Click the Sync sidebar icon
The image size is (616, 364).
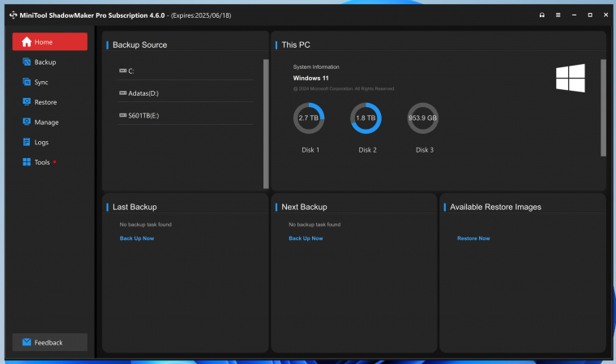point(26,82)
